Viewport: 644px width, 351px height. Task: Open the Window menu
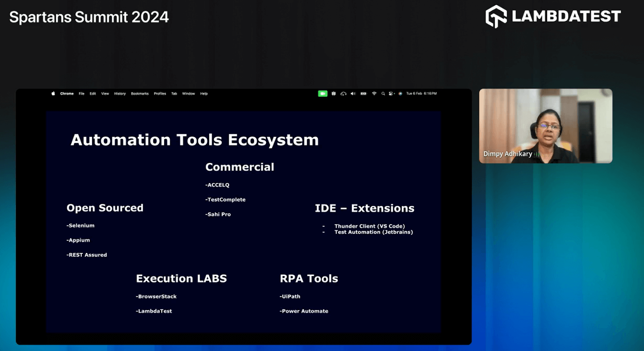188,94
